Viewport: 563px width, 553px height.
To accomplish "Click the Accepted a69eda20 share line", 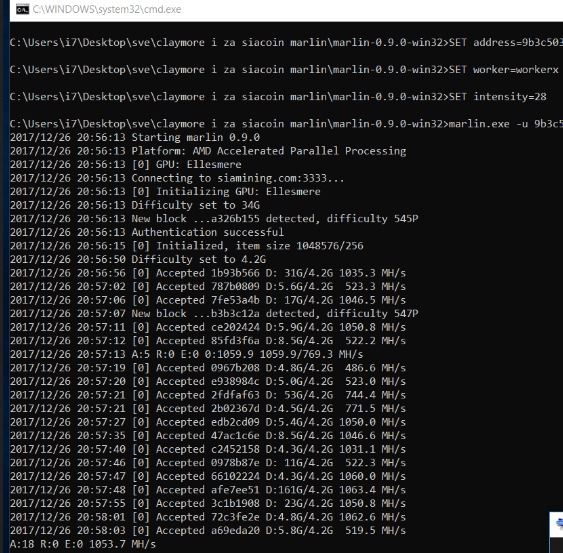I will [x=208, y=530].
